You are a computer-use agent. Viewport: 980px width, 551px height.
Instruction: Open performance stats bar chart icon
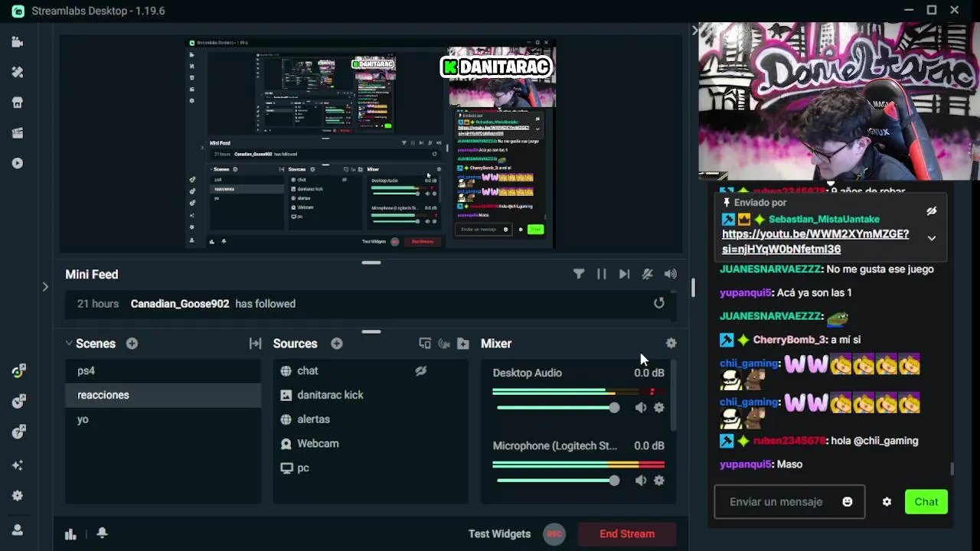tap(70, 534)
